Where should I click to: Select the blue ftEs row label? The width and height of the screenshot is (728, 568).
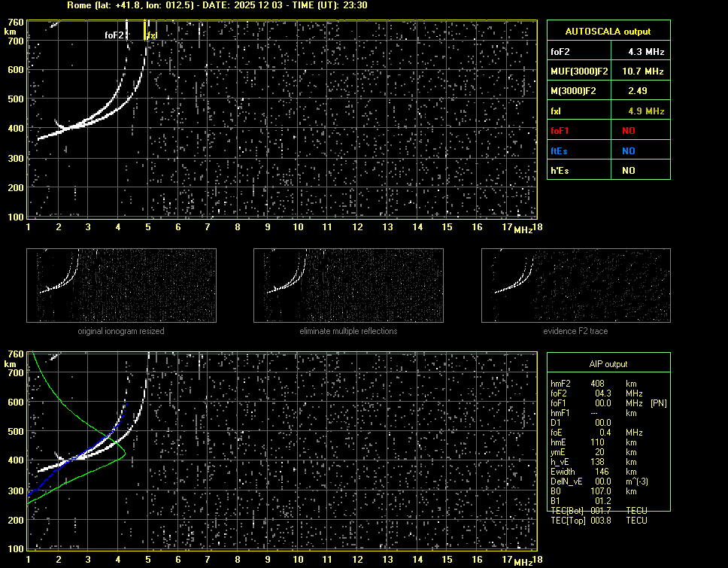coord(560,151)
